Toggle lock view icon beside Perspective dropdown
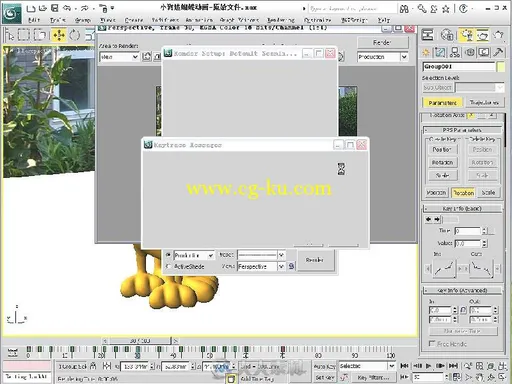The width and height of the screenshot is (512, 384). pyautogui.click(x=291, y=266)
